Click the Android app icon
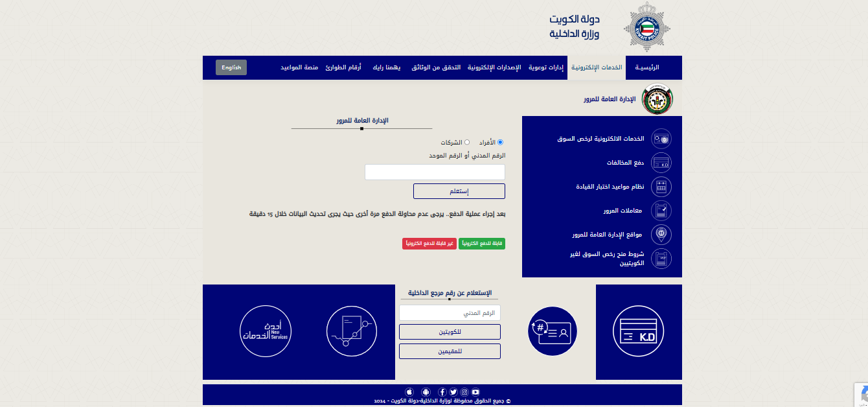Screen dimensions: 868x407 tap(426, 392)
